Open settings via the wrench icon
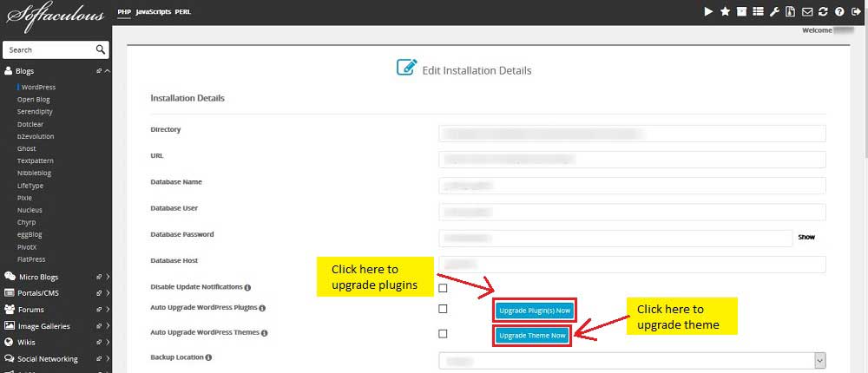 [x=775, y=11]
